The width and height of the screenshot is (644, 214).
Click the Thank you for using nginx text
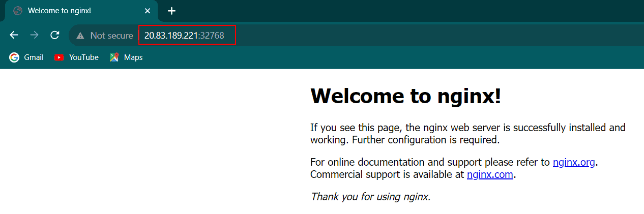pos(370,197)
